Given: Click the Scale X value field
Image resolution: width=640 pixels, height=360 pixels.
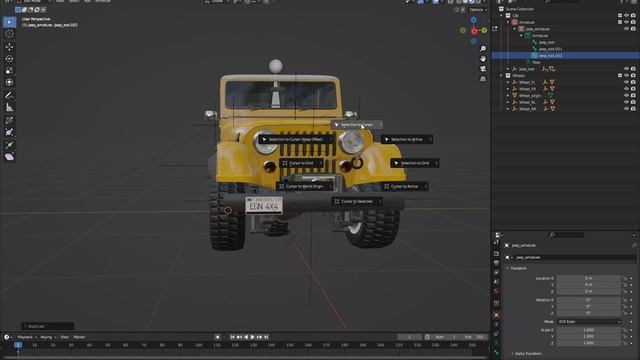Looking at the screenshot, I should (589, 330).
